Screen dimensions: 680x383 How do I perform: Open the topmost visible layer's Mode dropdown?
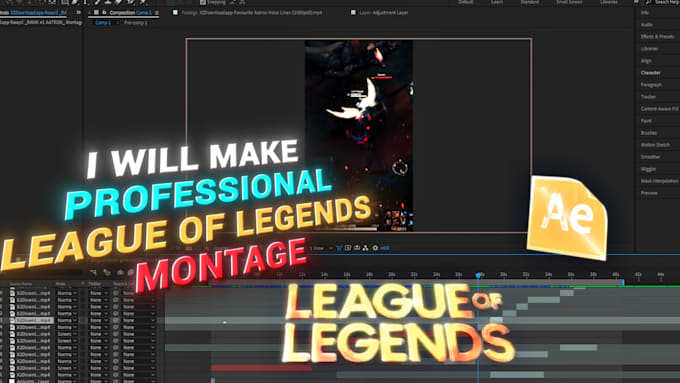coord(67,293)
